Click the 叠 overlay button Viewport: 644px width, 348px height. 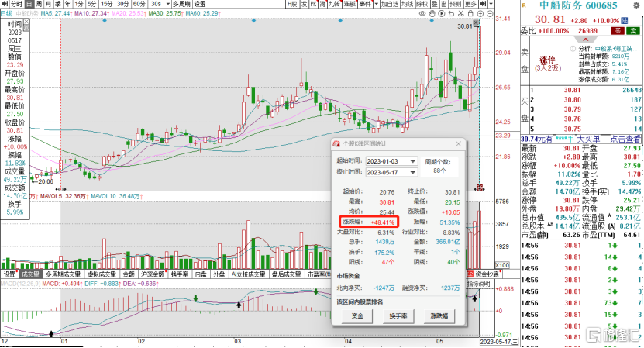point(435,4)
